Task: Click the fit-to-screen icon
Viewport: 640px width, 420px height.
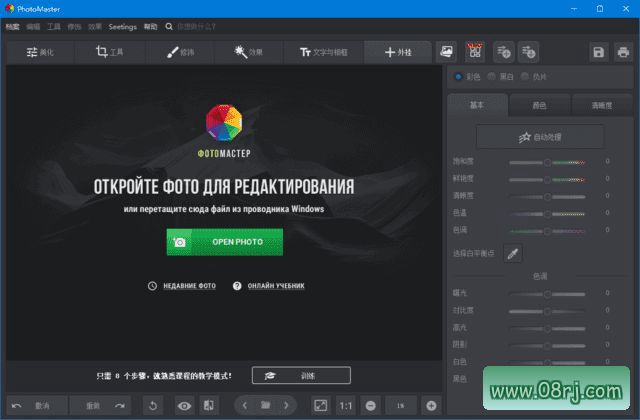Action: [320, 406]
